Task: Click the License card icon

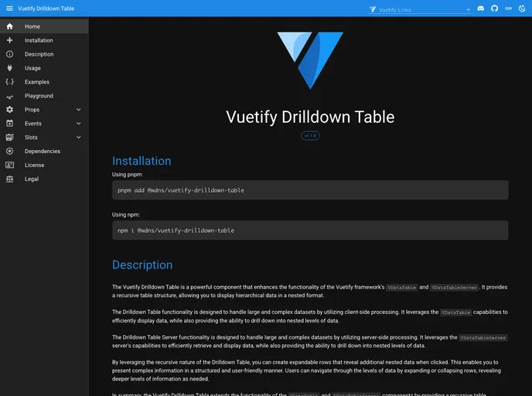Action: (9, 165)
